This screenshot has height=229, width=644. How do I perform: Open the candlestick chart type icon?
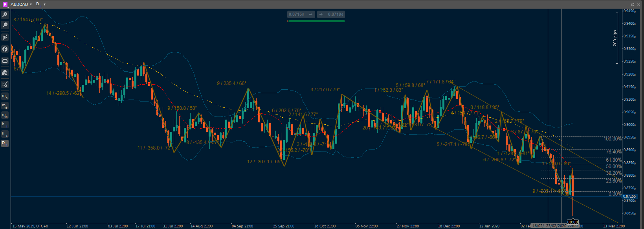tap(5, 37)
